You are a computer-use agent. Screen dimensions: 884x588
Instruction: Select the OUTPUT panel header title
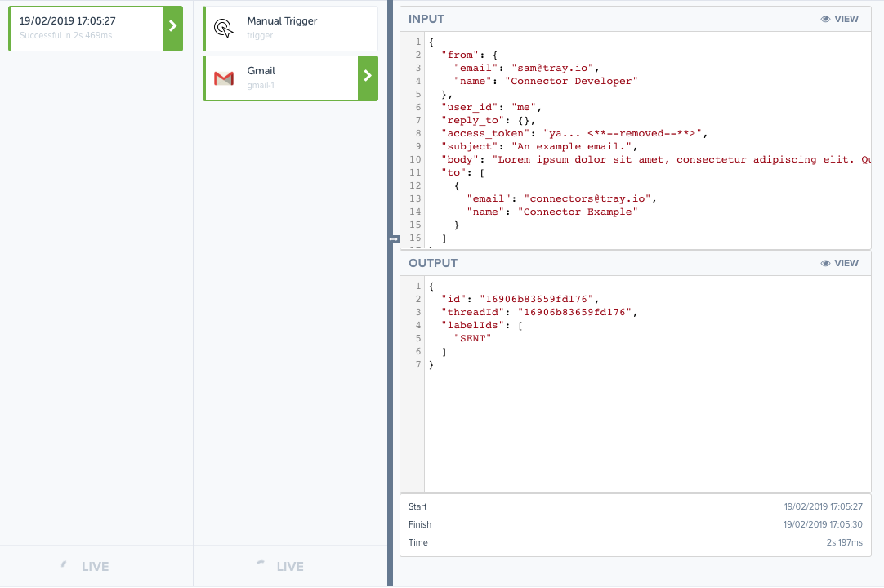(x=433, y=263)
